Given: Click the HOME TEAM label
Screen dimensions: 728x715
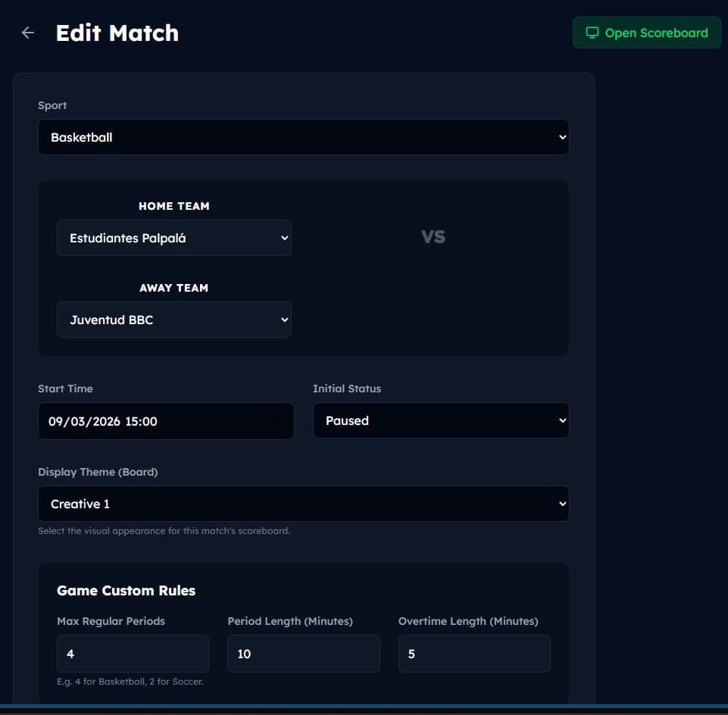Looking at the screenshot, I should tap(173, 206).
